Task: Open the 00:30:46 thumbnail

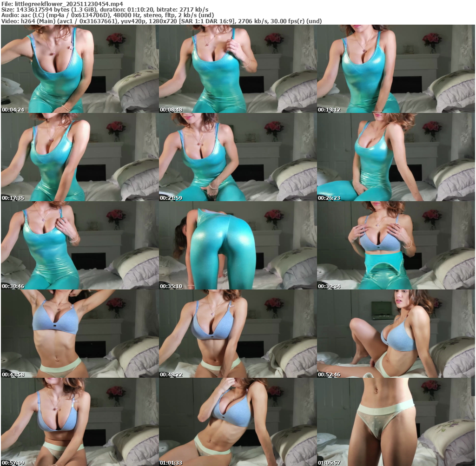Action: (80, 245)
